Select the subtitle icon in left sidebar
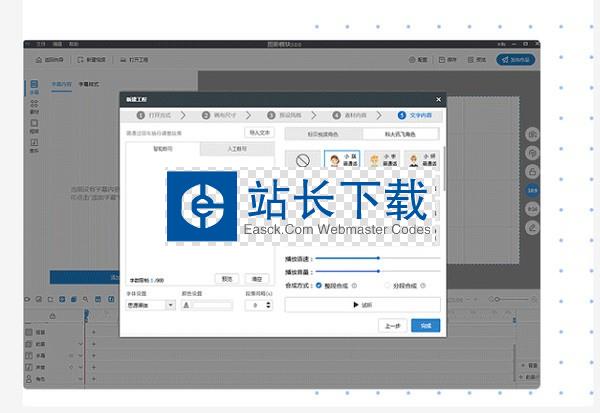Viewport: 600px width, 413px height. pos(34,87)
